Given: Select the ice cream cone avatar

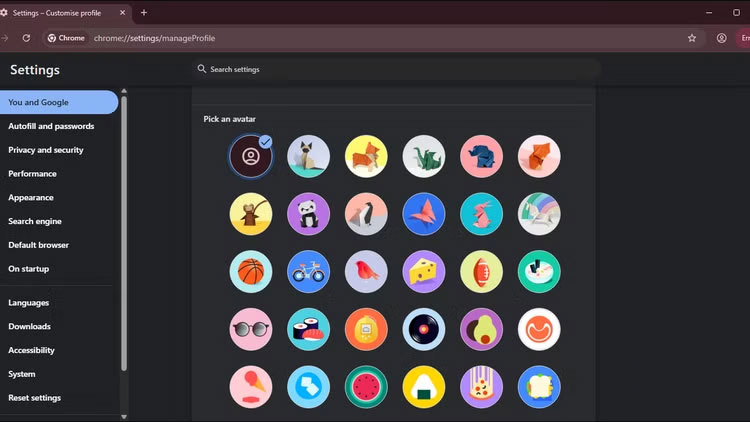Looking at the screenshot, I should [251, 387].
